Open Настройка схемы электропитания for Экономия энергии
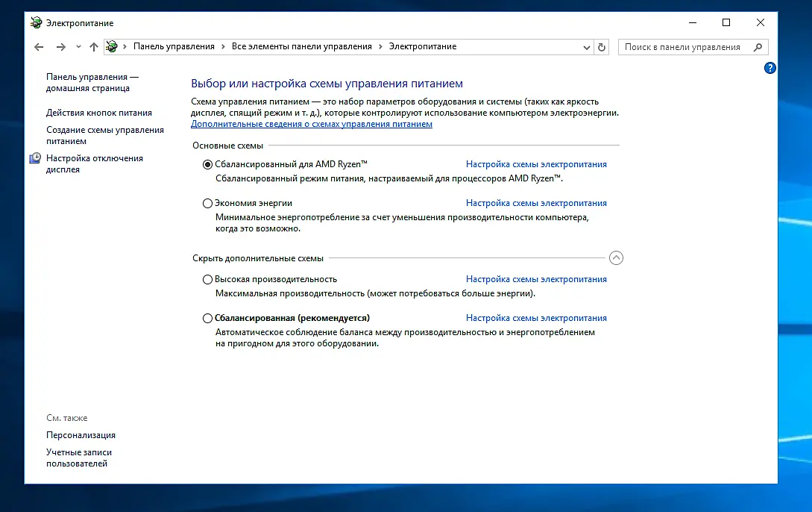Image resolution: width=812 pixels, height=512 pixels. coord(536,203)
